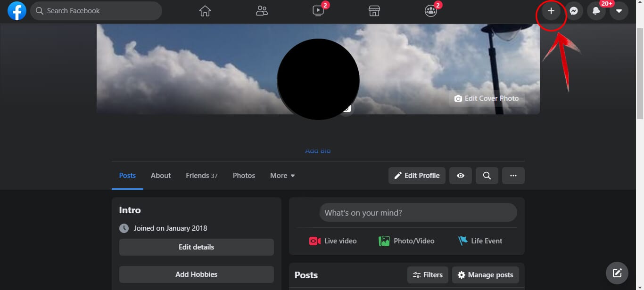Screen dimensions: 644x290
Task: Click the "What's on your mind?" box
Action: pyautogui.click(x=418, y=213)
